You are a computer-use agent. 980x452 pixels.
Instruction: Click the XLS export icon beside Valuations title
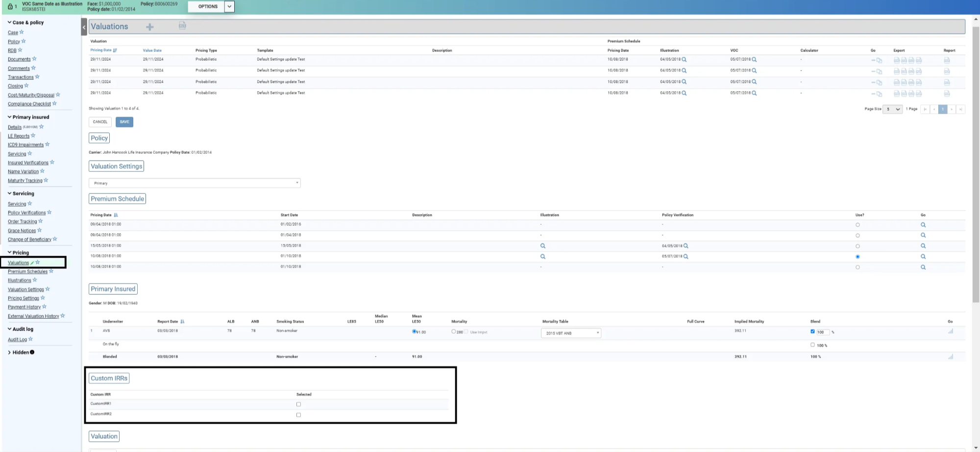tap(182, 25)
